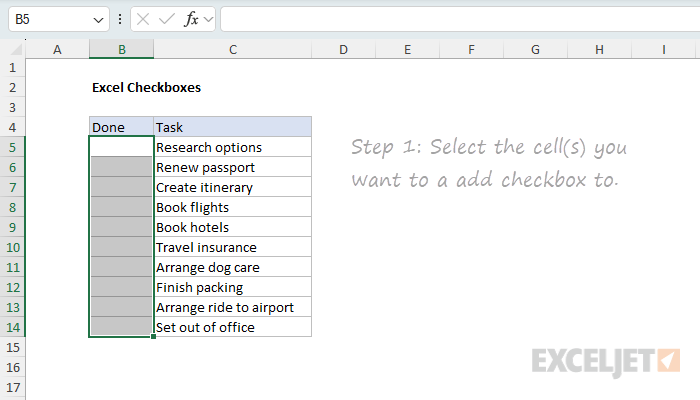The image size is (700, 400).
Task: Select row 14 header
Action: click(12, 328)
